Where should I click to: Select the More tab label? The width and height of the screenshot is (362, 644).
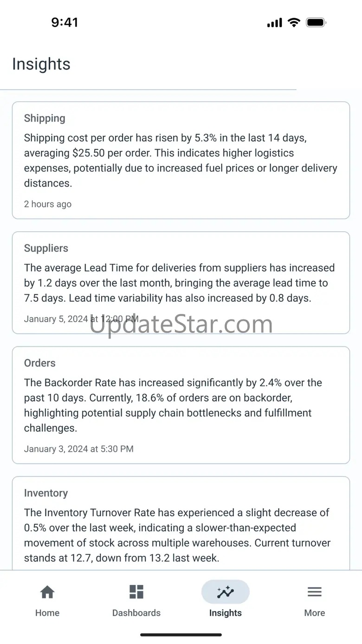(315, 613)
